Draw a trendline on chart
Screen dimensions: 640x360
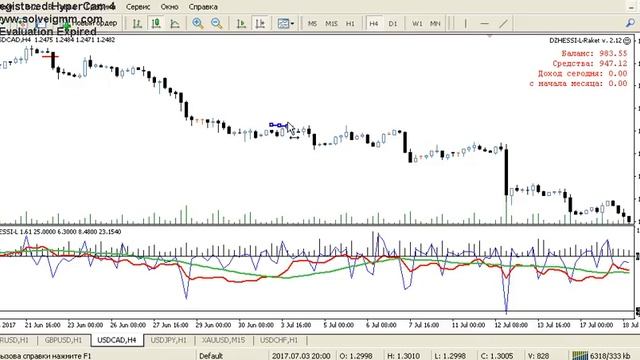[x=503, y=23]
